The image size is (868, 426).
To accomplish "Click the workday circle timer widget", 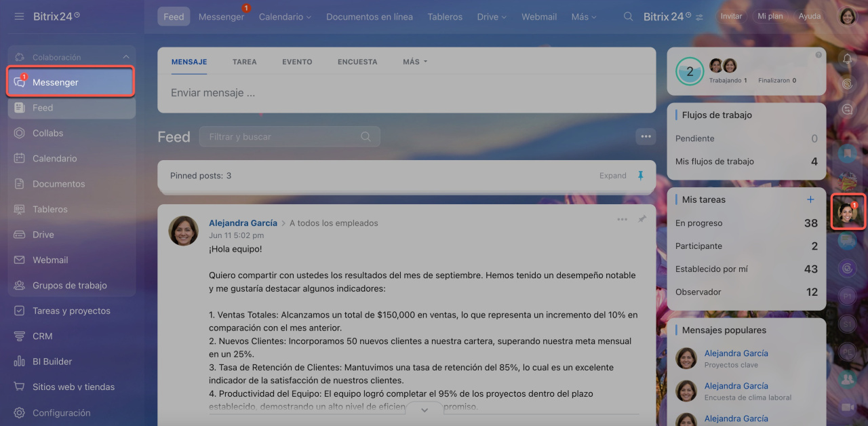I will point(690,71).
